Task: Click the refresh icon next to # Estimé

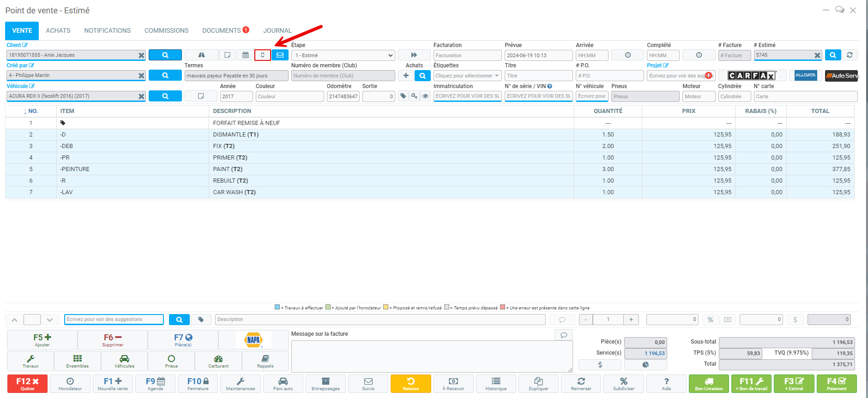Action: coord(850,55)
